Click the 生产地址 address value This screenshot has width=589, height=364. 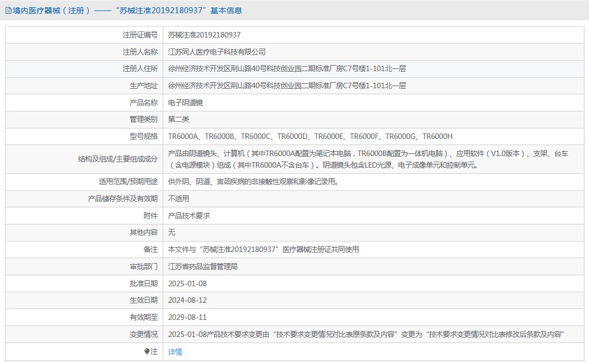pos(287,85)
